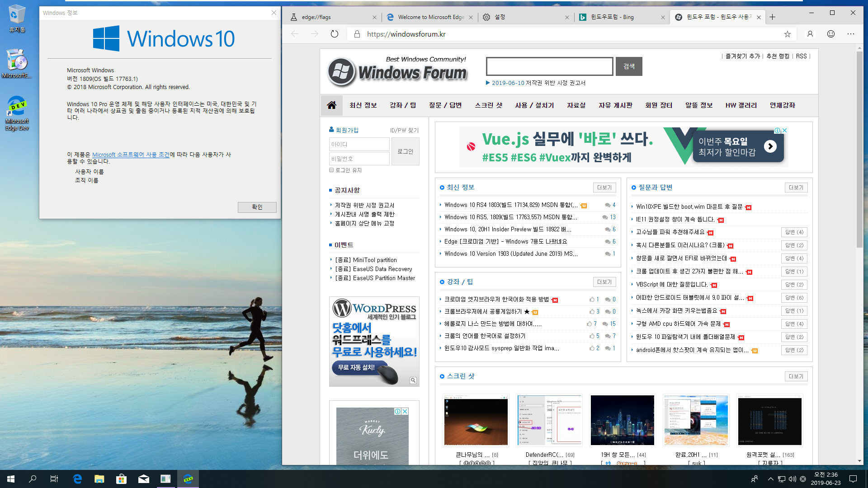868x488 pixels.
Task: Open 19H 창 모든 screenshot thumbnail
Action: tap(623, 420)
